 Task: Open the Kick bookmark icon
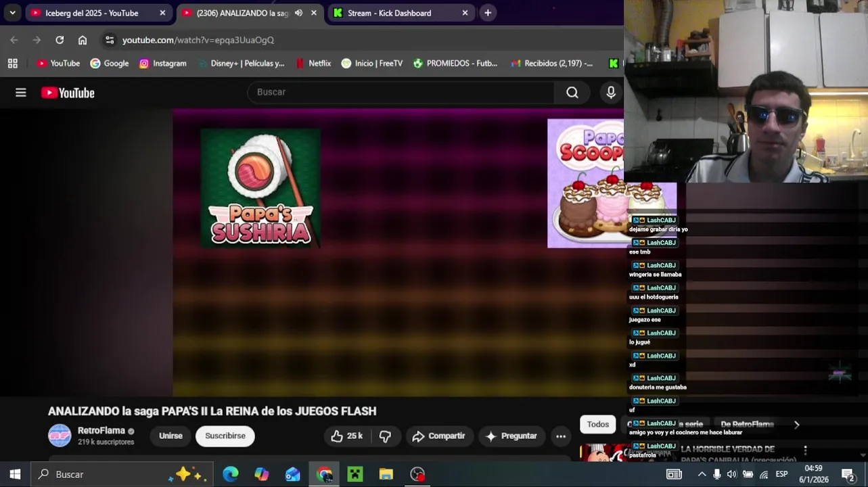pyautogui.click(x=614, y=63)
